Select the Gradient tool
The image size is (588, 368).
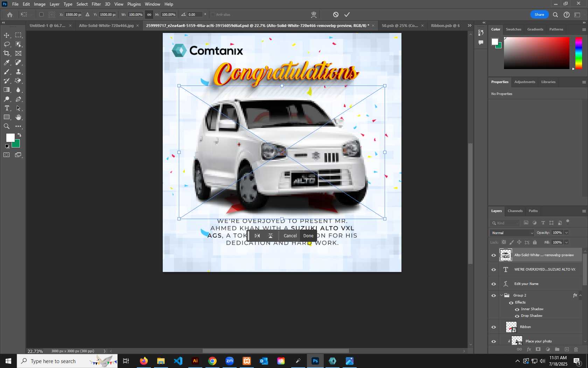pyautogui.click(x=7, y=90)
